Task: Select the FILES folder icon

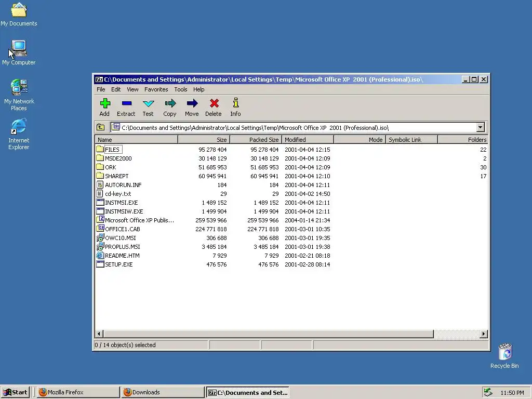Action: tap(100, 149)
